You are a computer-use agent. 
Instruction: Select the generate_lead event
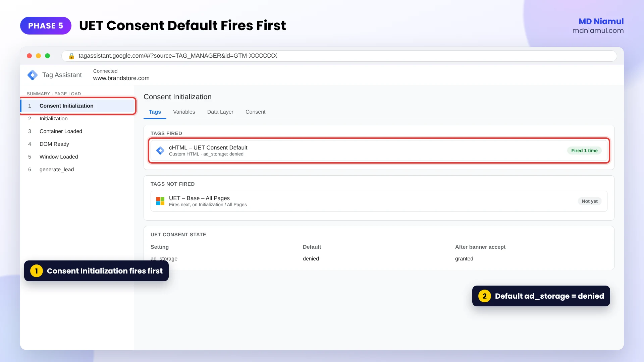point(77,170)
